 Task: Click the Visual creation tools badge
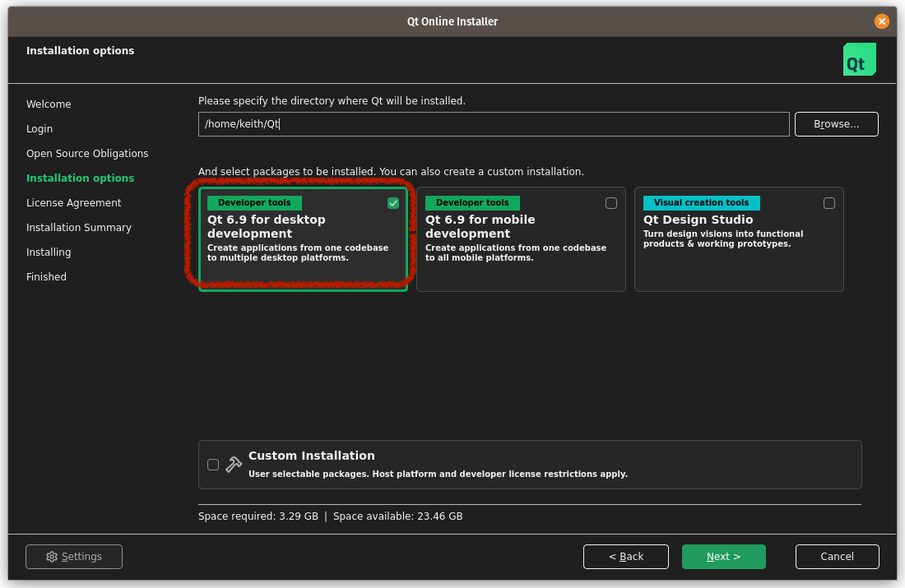pyautogui.click(x=702, y=202)
